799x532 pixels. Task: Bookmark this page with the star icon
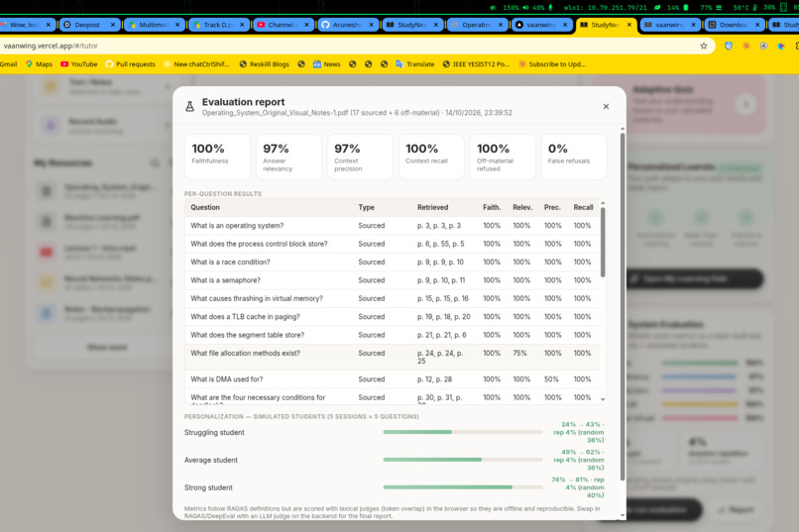pyautogui.click(x=704, y=46)
